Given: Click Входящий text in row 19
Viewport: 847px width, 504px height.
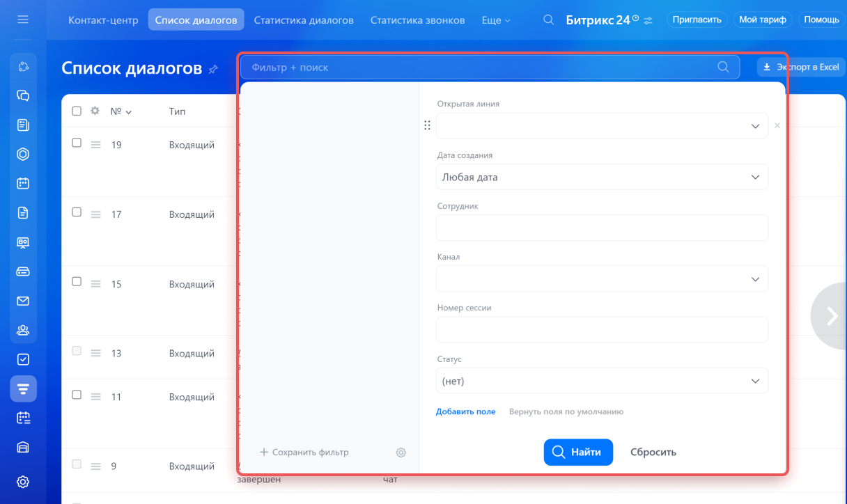Looking at the screenshot, I should pyautogui.click(x=192, y=145).
